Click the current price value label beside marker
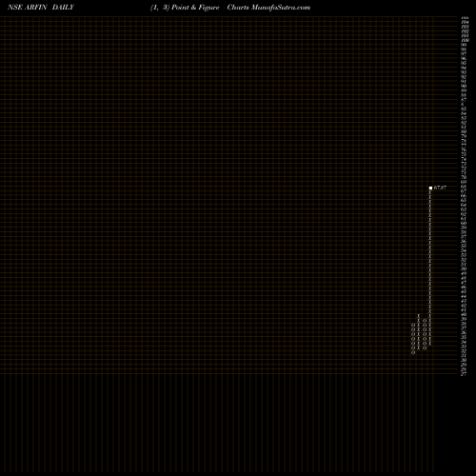This screenshot has width=476, height=476. 440,188
